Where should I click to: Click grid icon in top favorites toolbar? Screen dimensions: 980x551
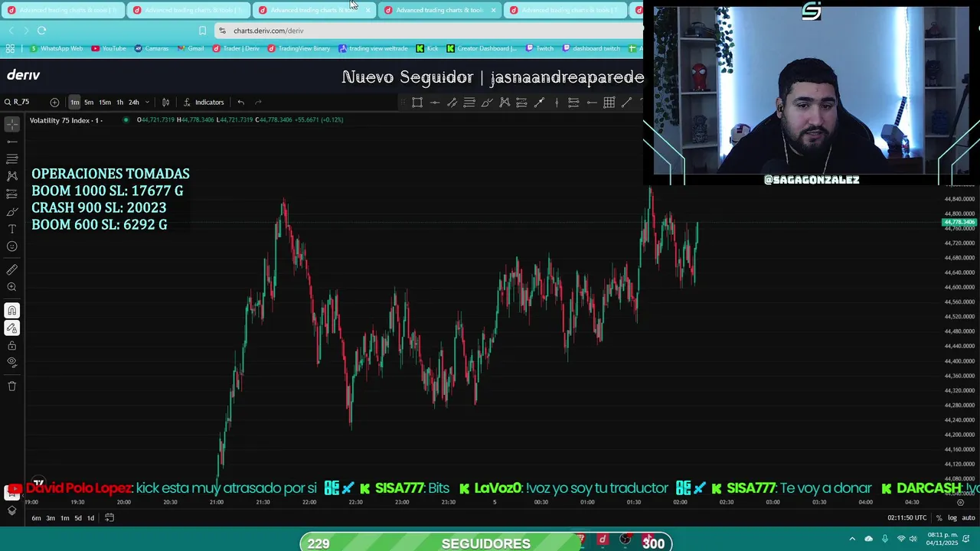point(609,102)
